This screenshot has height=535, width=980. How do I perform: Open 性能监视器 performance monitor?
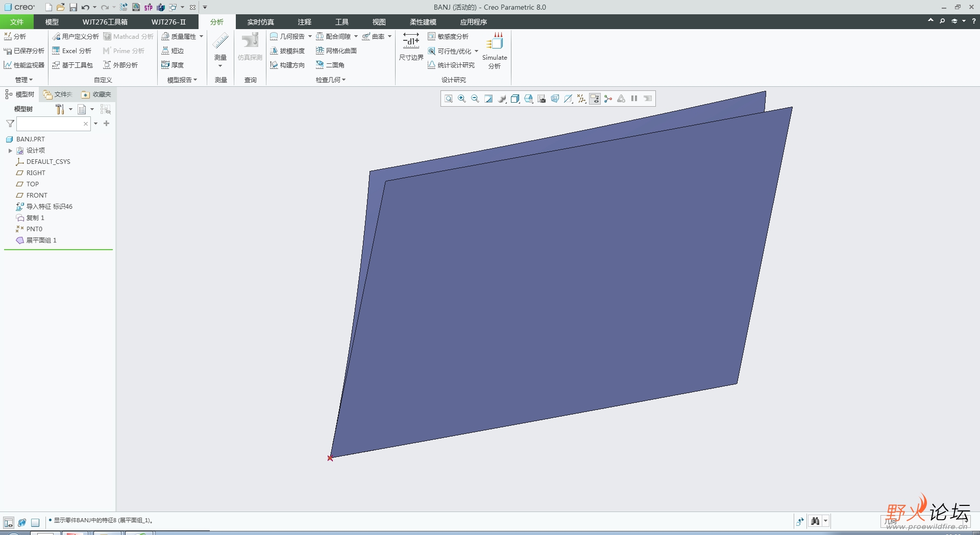24,65
